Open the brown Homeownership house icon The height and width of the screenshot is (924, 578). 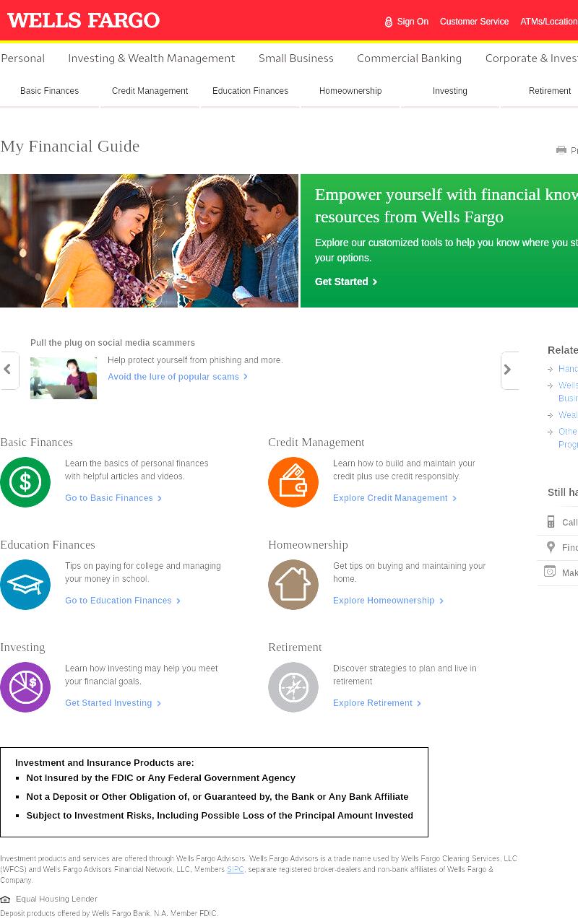[x=293, y=585]
